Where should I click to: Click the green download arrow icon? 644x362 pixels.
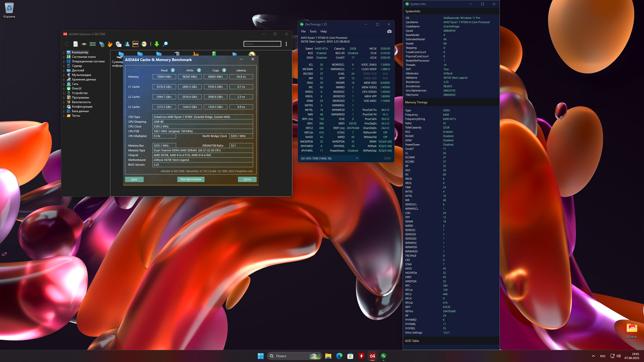(156, 44)
